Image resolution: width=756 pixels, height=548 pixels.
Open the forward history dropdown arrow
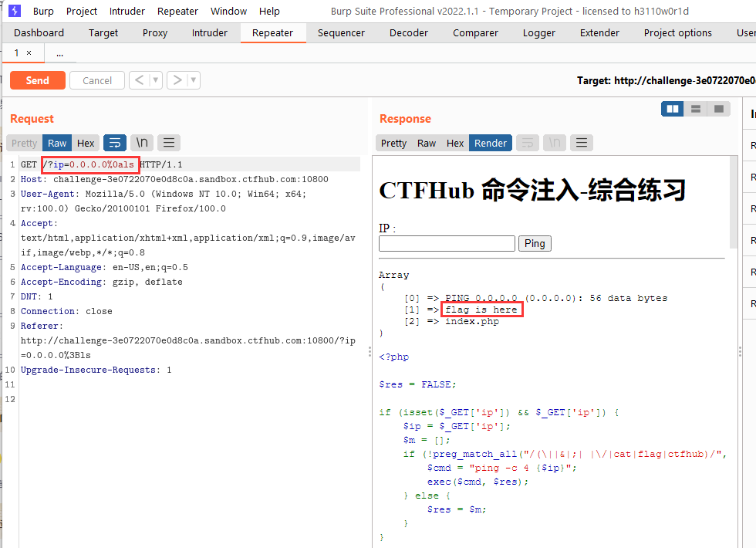point(194,80)
